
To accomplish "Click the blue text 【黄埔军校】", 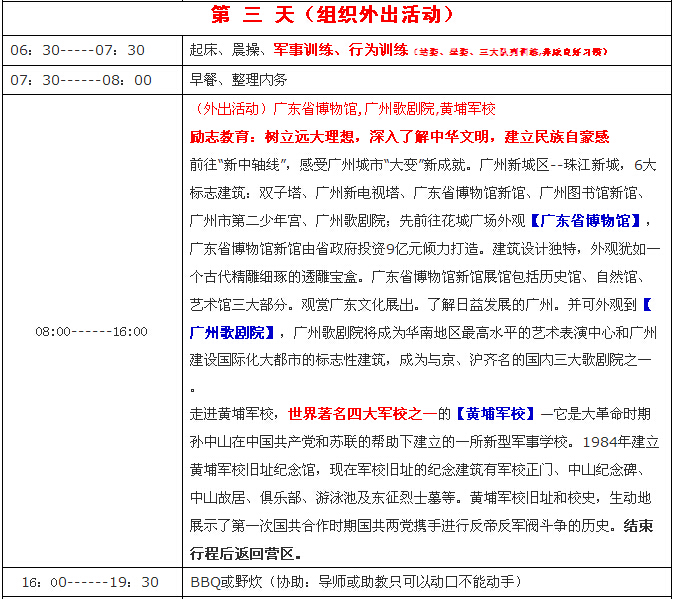I will [x=494, y=414].
